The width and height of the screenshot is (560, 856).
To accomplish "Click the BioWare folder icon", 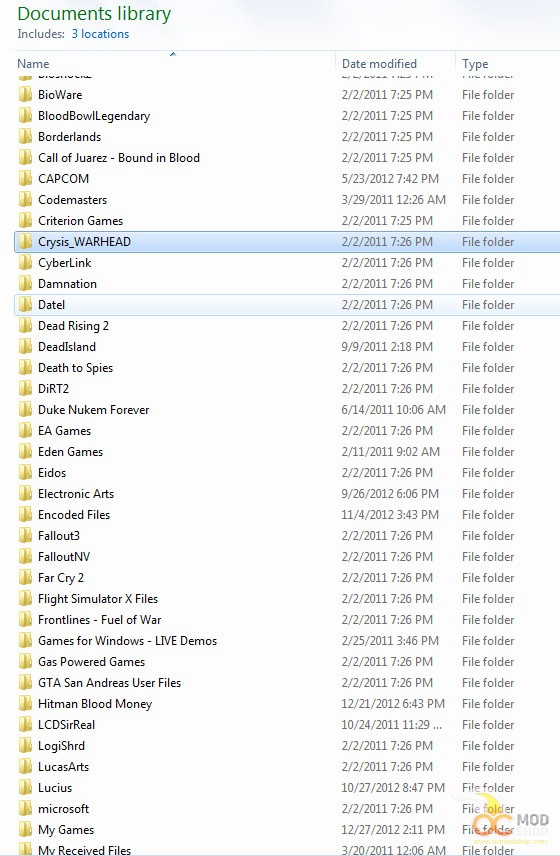I will point(25,95).
